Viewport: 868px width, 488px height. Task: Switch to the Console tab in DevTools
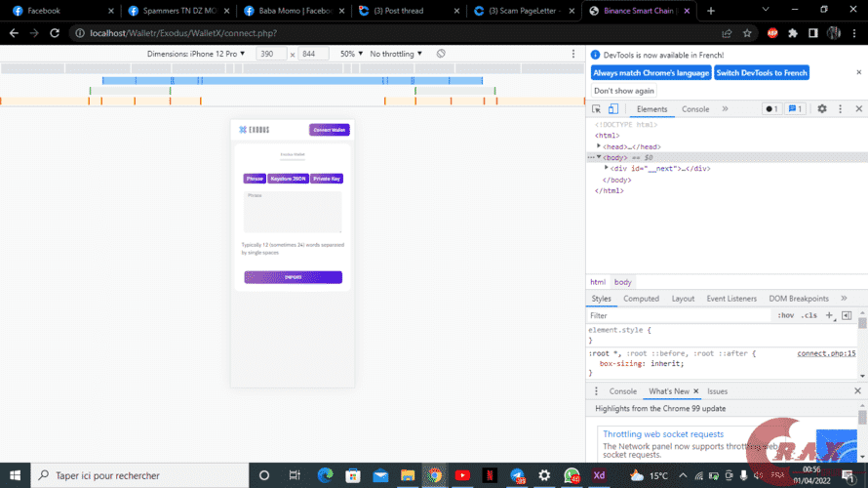695,109
